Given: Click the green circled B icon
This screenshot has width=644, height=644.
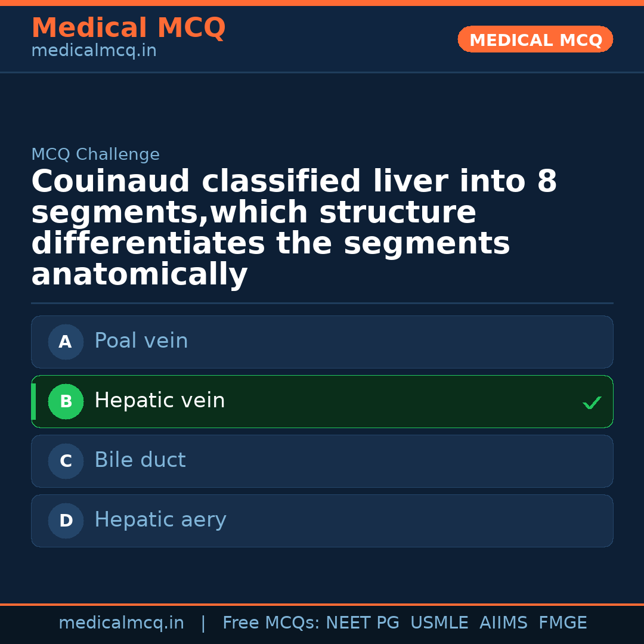Looking at the screenshot, I should (x=66, y=401).
